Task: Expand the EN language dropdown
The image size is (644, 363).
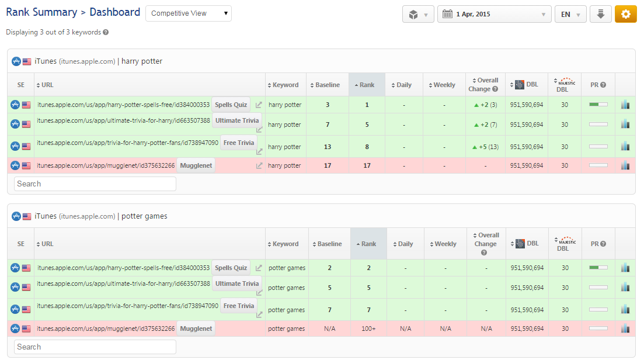Action: 570,14
